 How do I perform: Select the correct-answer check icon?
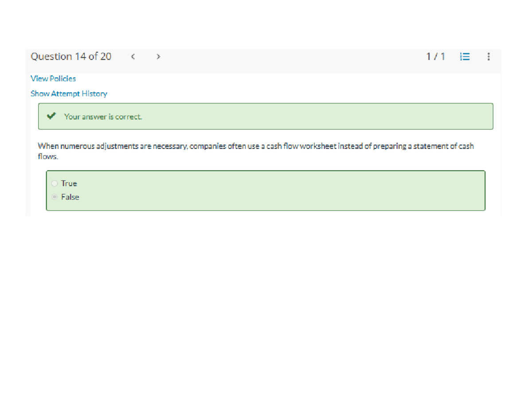[51, 116]
